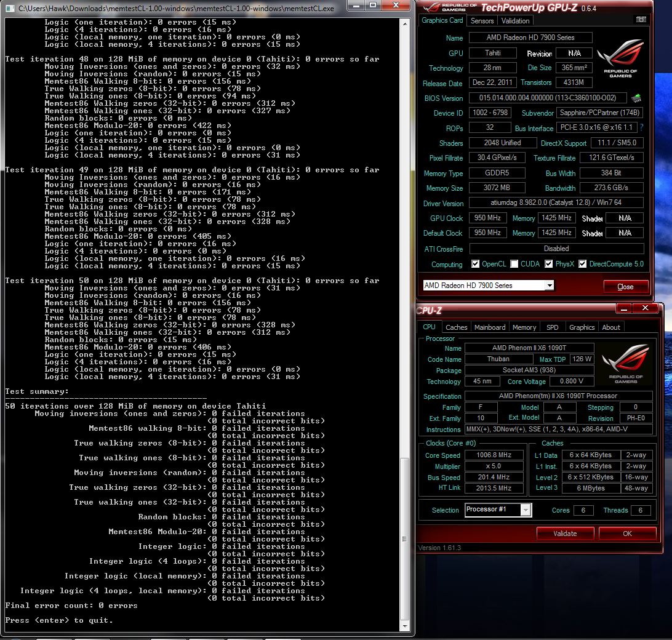
Task: Click the Threads count field in CPU-Z
Action: pos(640,510)
